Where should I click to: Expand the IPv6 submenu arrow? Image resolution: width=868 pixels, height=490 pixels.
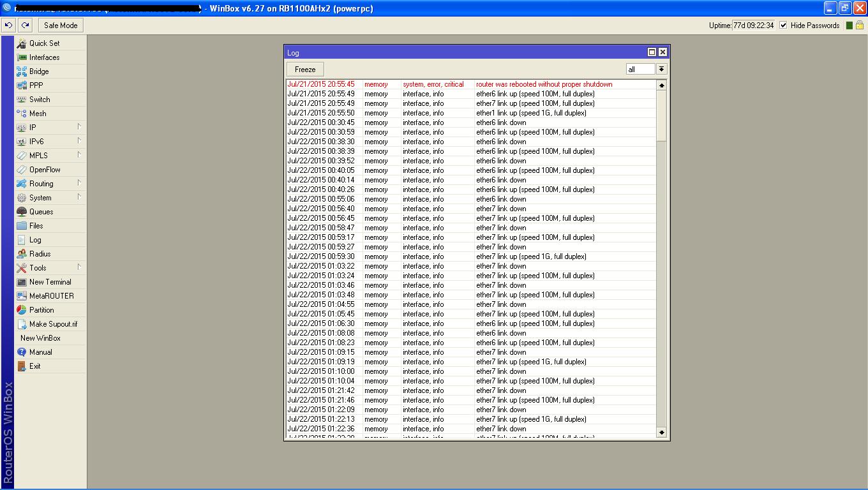tap(79, 141)
